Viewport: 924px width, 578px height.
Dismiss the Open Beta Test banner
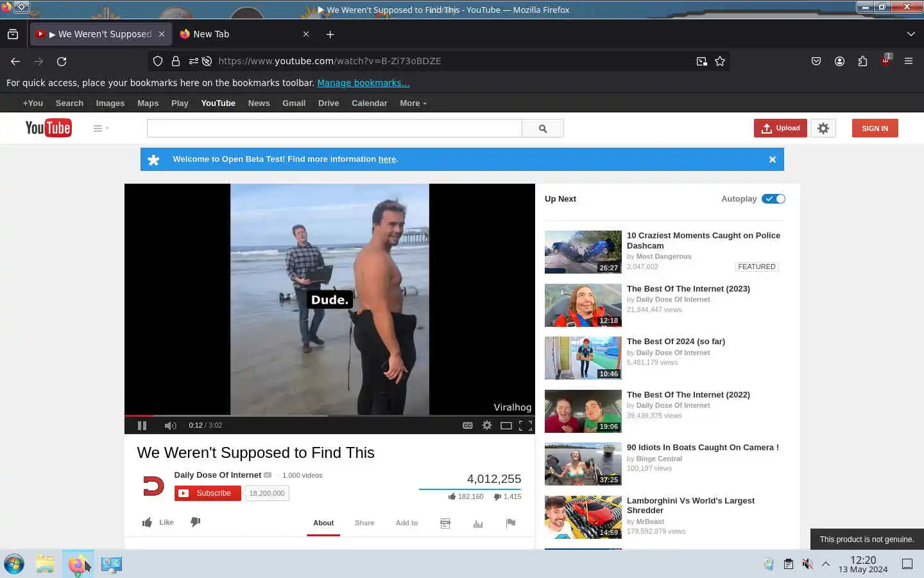773,159
